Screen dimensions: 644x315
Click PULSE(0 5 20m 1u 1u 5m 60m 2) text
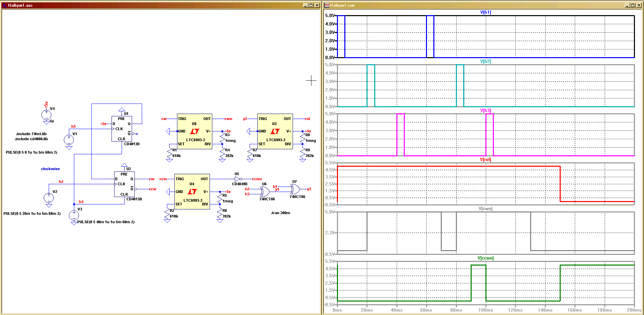(32, 213)
